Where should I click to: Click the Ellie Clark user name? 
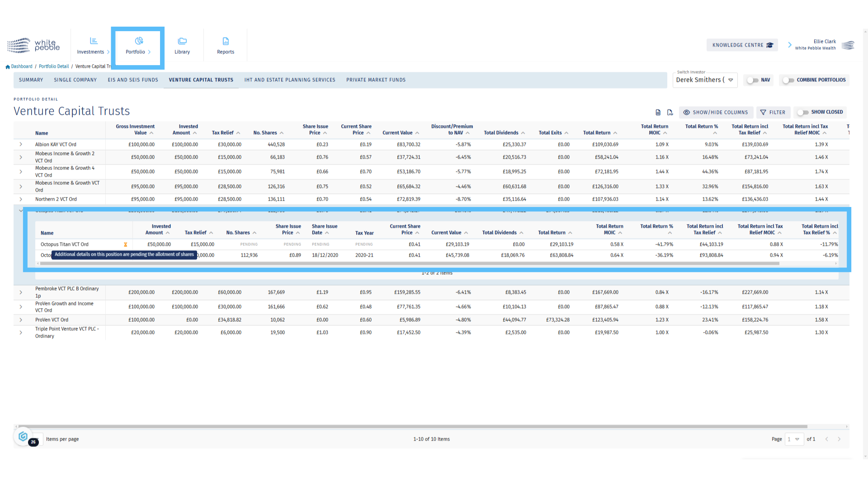coord(825,42)
